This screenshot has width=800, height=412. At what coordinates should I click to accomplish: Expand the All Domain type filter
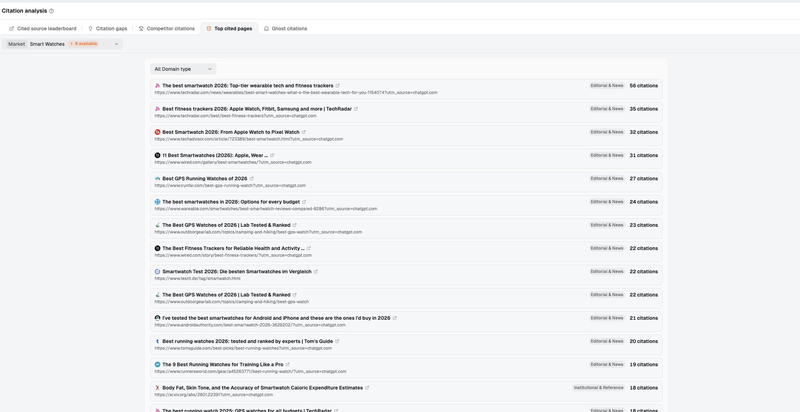click(183, 69)
